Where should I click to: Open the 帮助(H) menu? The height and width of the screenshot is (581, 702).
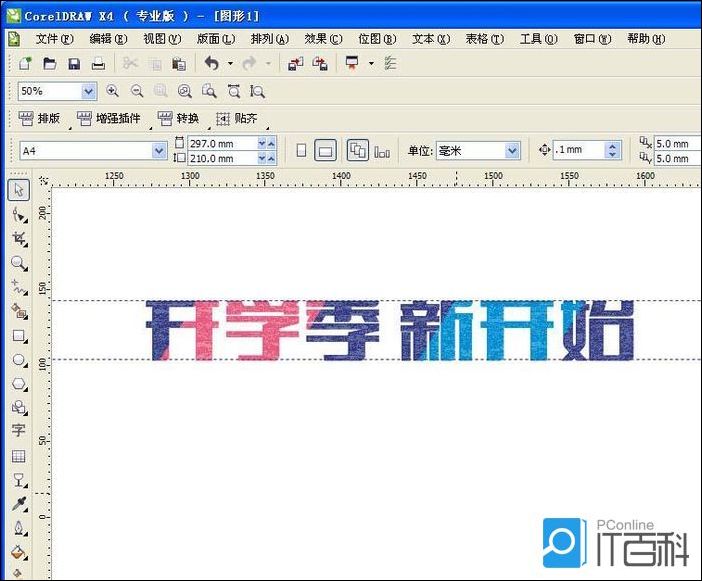(x=646, y=39)
